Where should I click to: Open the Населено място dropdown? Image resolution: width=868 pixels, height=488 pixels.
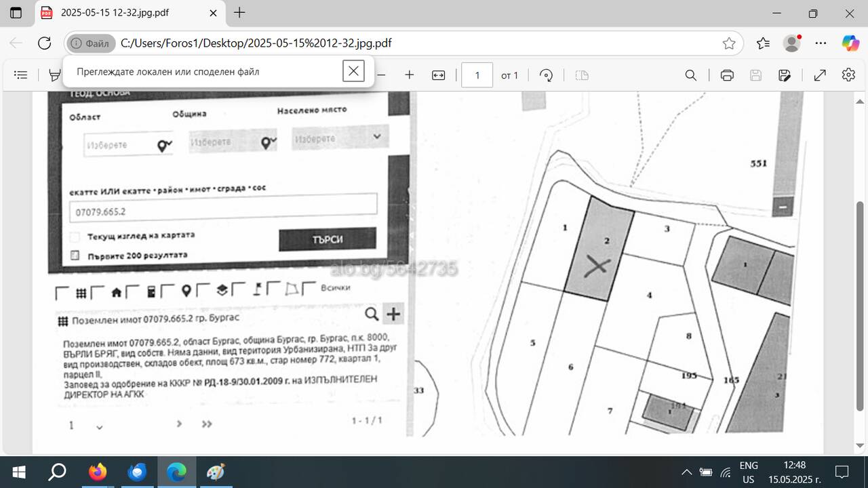(340, 138)
